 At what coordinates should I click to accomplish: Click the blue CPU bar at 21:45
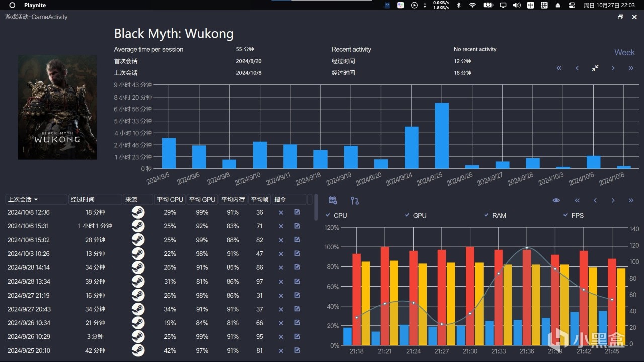pyautogui.click(x=603, y=328)
